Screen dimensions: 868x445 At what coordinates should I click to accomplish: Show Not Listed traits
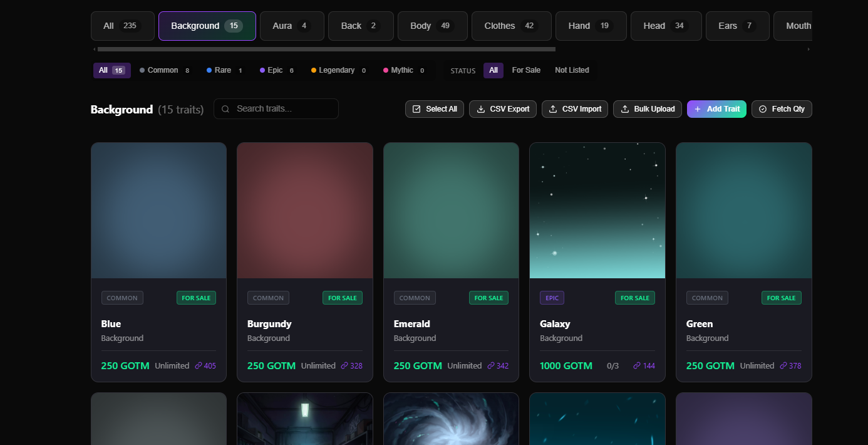coord(571,70)
